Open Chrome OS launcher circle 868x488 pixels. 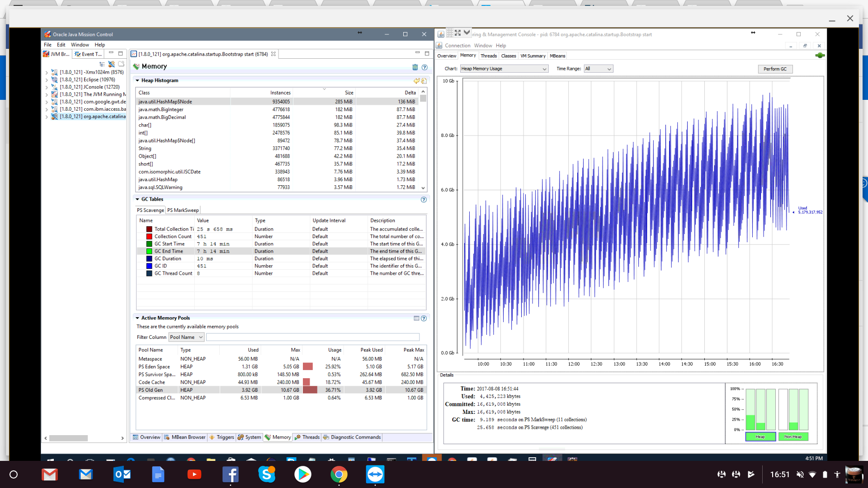14,474
